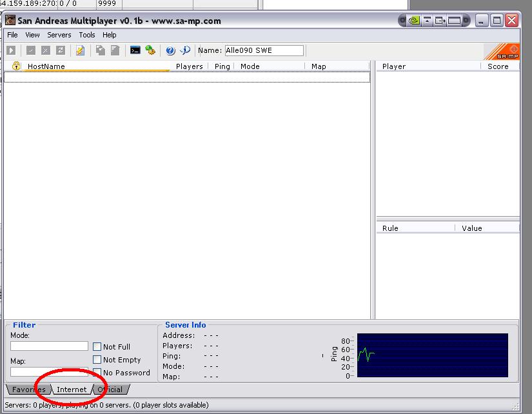Sort by the Score column header
This screenshot has height=414, width=532.
pos(500,66)
